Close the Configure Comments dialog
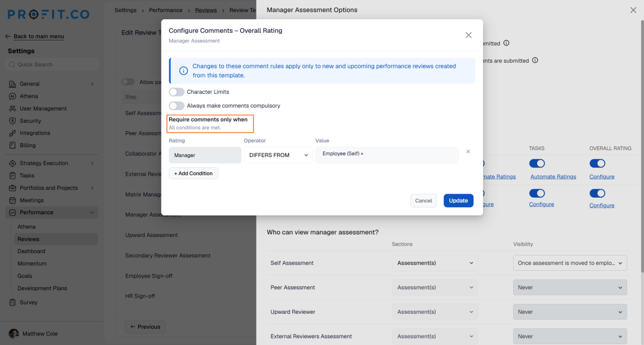 coord(468,35)
